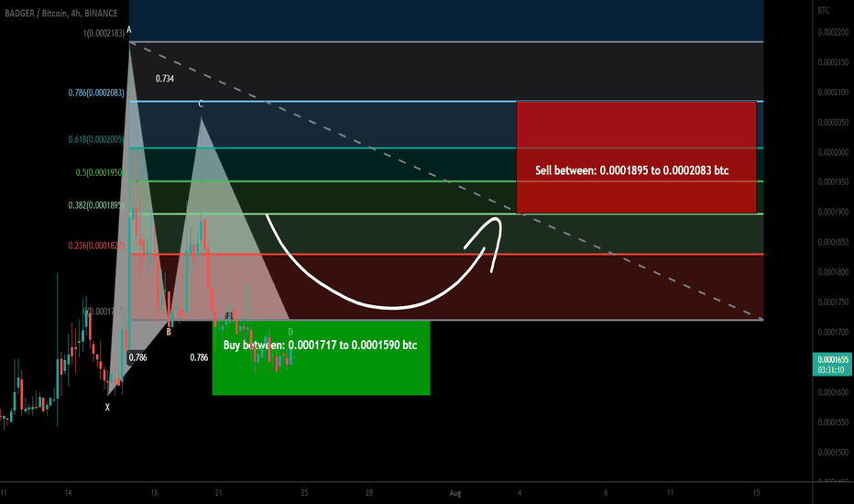This screenshot has height=504, width=854.
Task: Click 0.0001950 on the price axis
Action: pyautogui.click(x=833, y=182)
